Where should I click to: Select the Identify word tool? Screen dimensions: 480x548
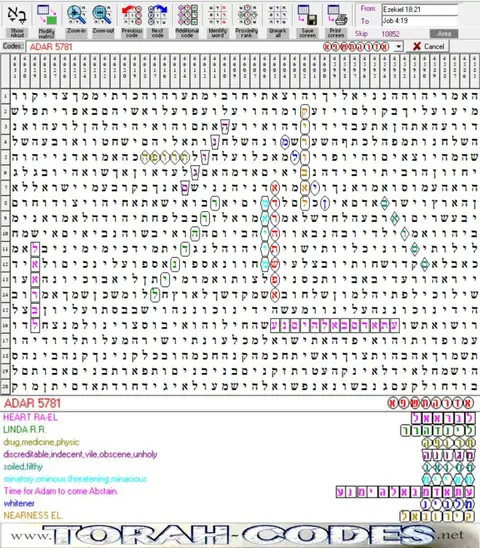(217, 15)
